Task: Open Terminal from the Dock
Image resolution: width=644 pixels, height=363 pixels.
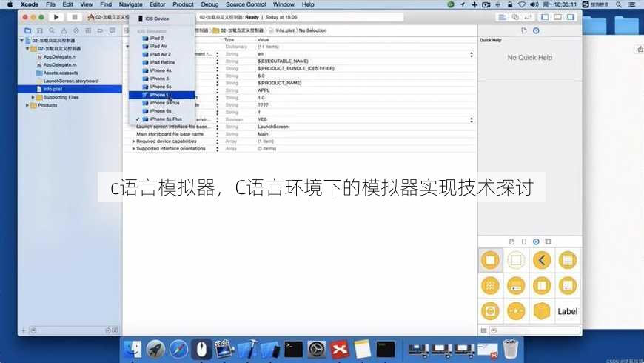Action: click(294, 350)
